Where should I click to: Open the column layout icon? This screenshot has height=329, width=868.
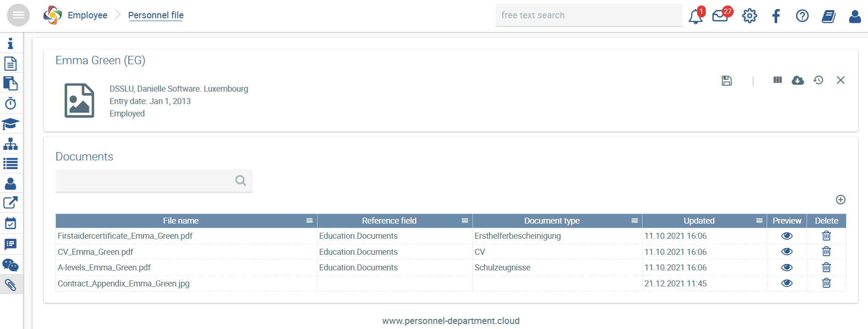tap(778, 80)
